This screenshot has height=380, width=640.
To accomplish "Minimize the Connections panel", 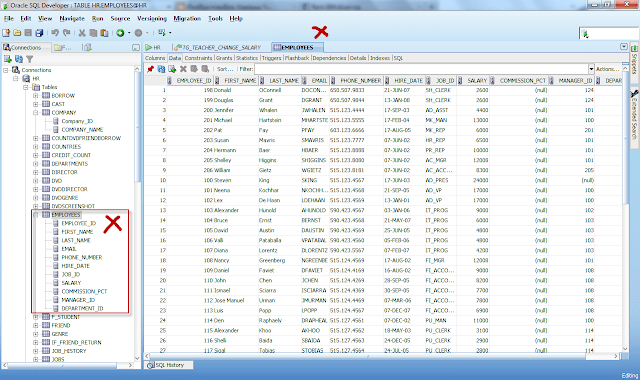I will (136, 48).
